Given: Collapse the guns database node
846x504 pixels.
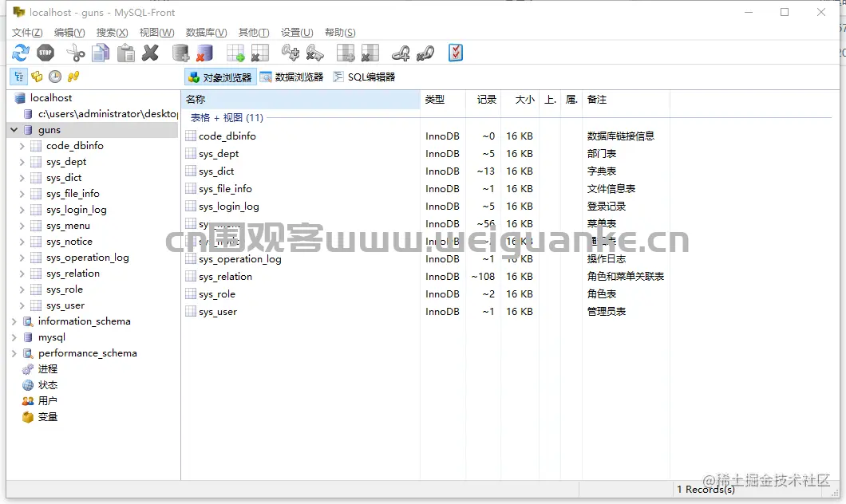Looking at the screenshot, I should point(14,130).
